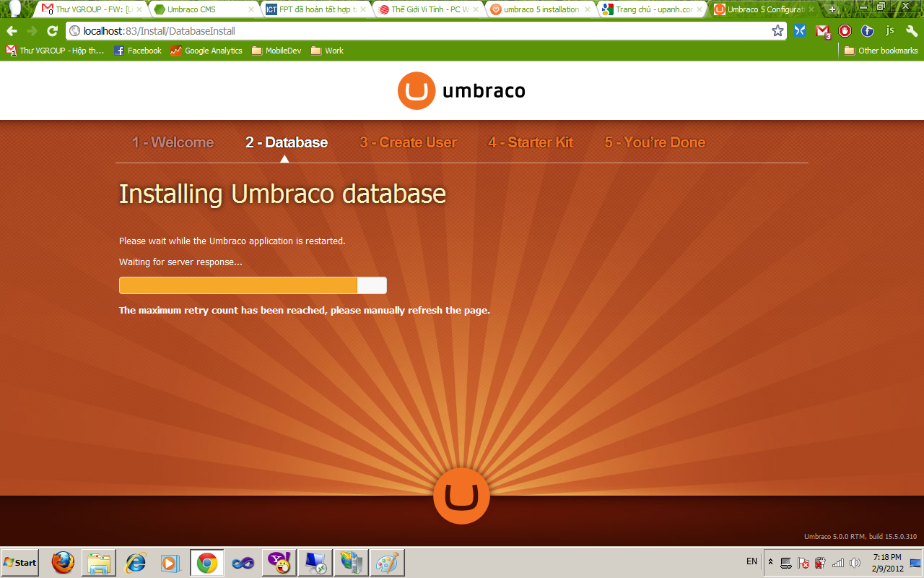924x578 pixels.
Task: Click the '4 - Starter Kit' installer step
Action: [x=531, y=142]
